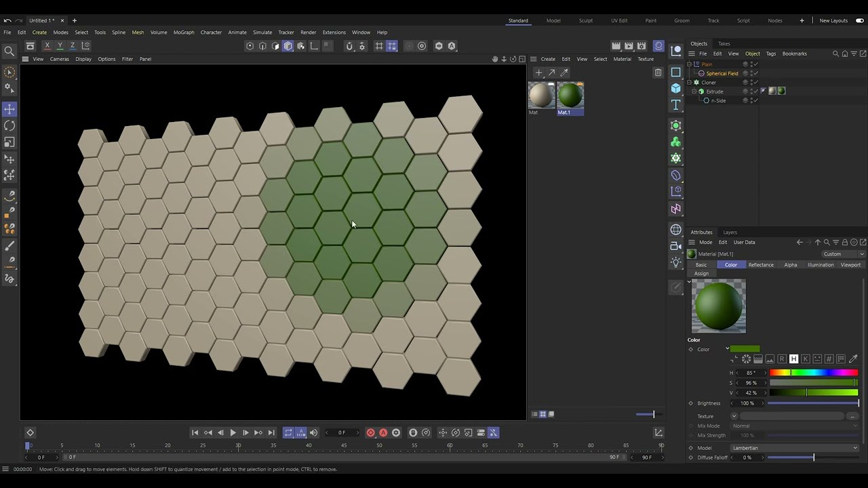The width and height of the screenshot is (868, 488).
Task: Collapse the material preview disclosure arrow
Action: pyautogui.click(x=690, y=282)
